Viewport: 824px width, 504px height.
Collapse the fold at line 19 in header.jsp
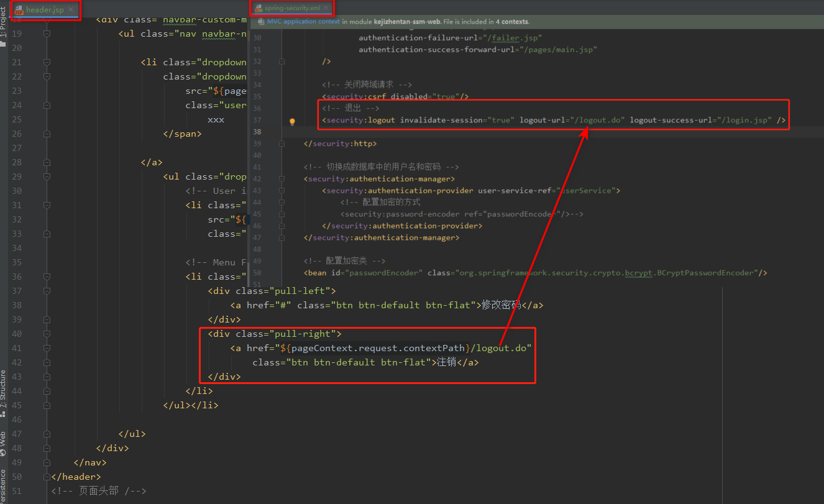point(47,34)
